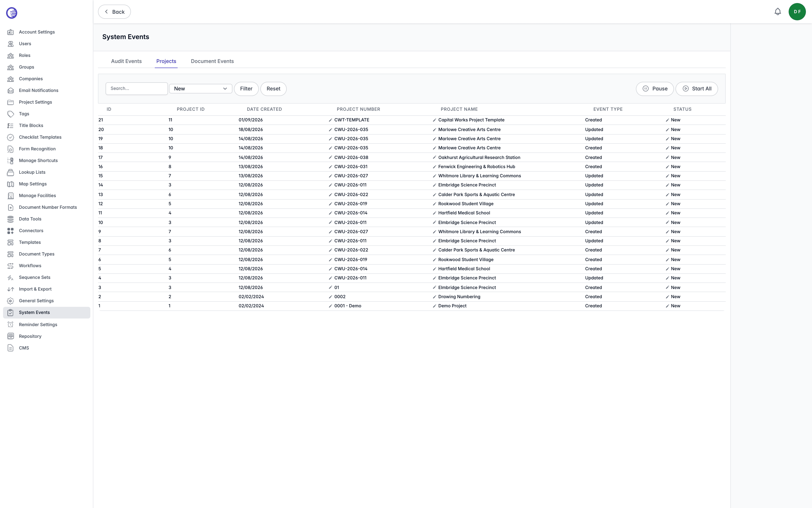Click the Groups sidebar icon
812x508 pixels.
click(11, 67)
